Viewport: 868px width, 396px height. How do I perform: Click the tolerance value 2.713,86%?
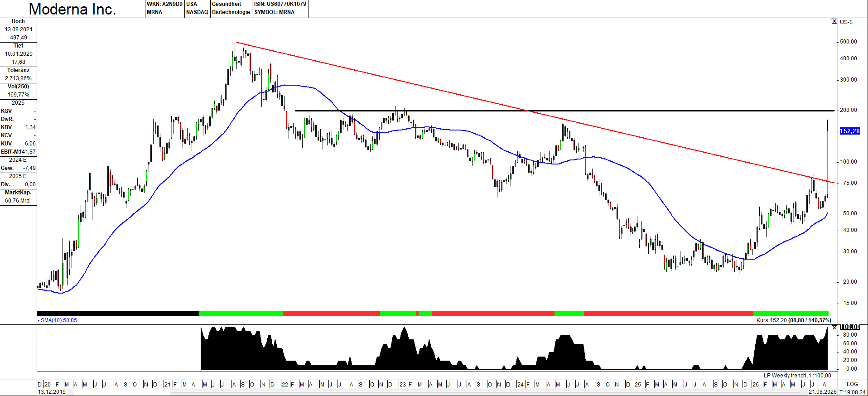tap(19, 78)
